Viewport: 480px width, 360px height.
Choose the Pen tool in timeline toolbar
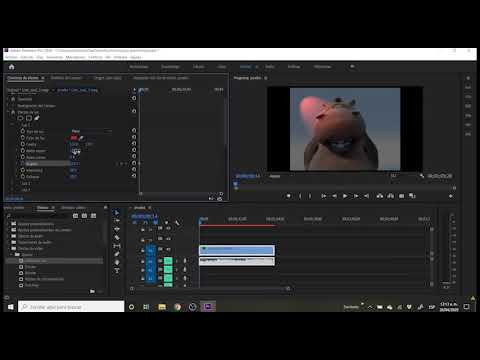pyautogui.click(x=117, y=254)
